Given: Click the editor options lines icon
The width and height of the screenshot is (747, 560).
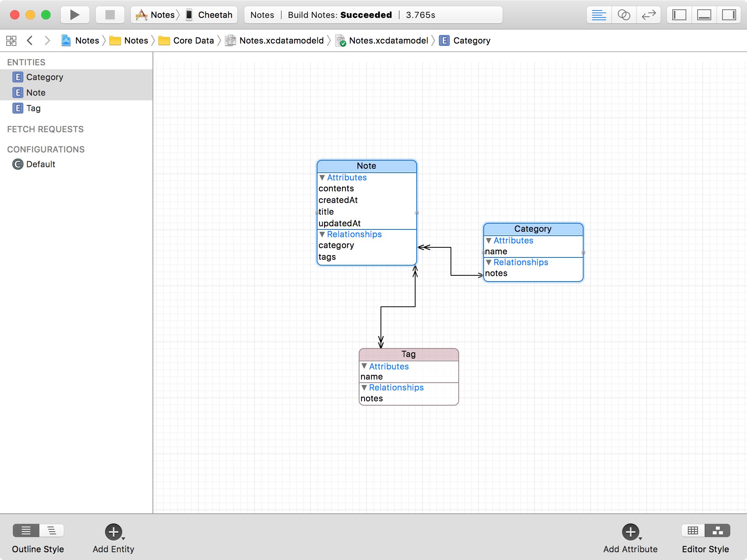Looking at the screenshot, I should (599, 15).
